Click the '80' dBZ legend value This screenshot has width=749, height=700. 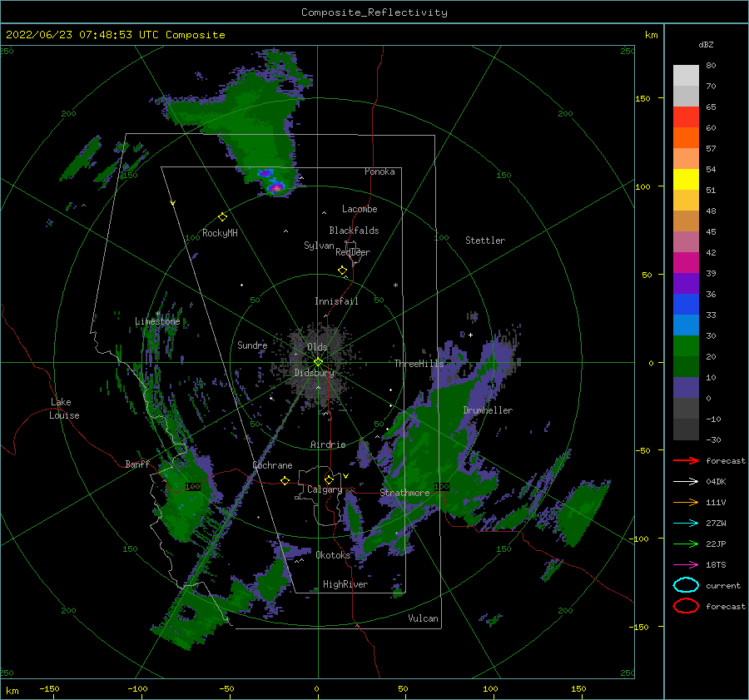coord(711,66)
